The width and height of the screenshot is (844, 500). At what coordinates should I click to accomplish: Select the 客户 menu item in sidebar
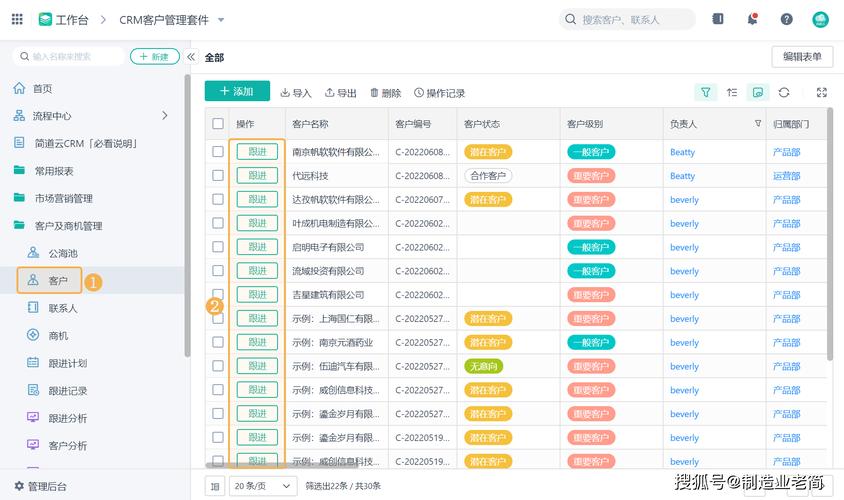[x=50, y=280]
